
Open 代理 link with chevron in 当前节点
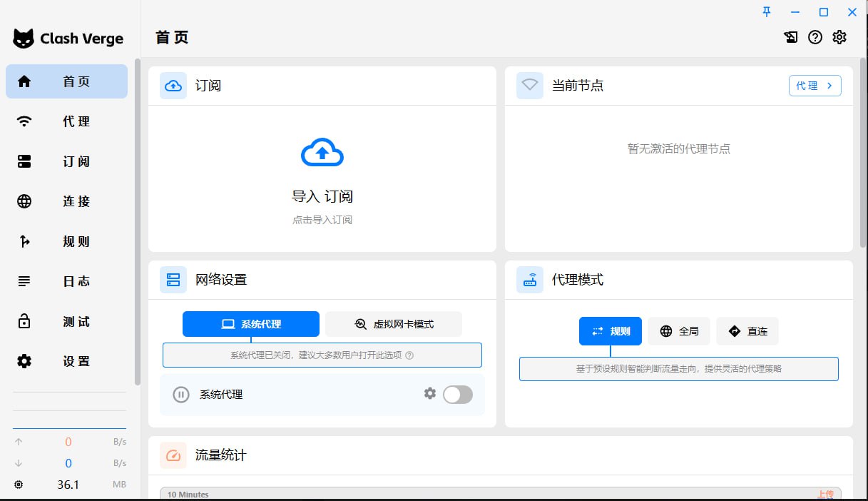pos(815,86)
